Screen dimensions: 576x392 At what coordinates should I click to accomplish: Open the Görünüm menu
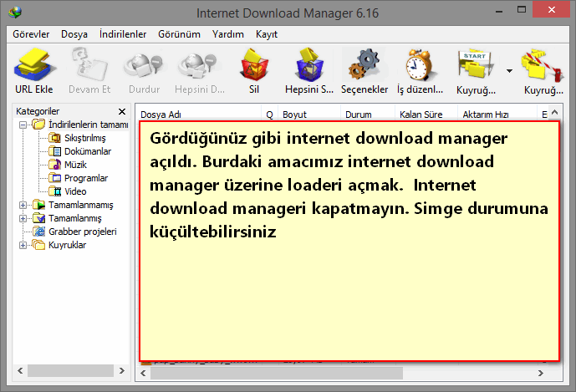pyautogui.click(x=179, y=34)
